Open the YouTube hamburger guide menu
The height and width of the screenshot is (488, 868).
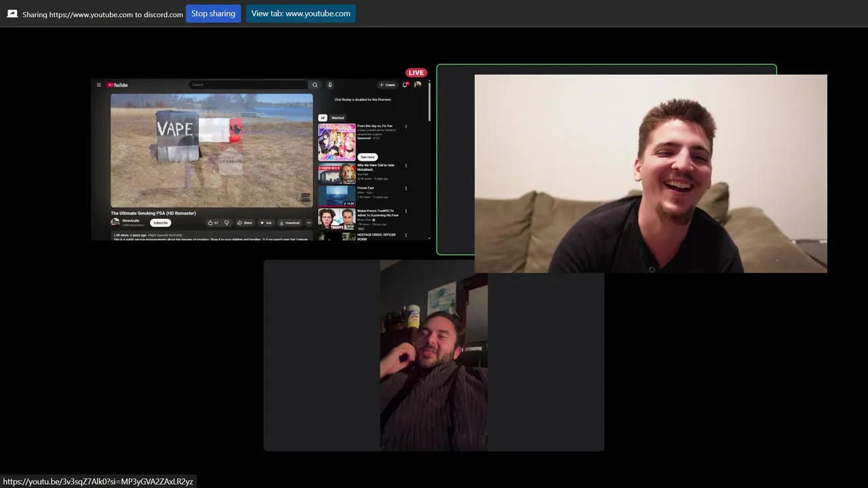[98, 85]
